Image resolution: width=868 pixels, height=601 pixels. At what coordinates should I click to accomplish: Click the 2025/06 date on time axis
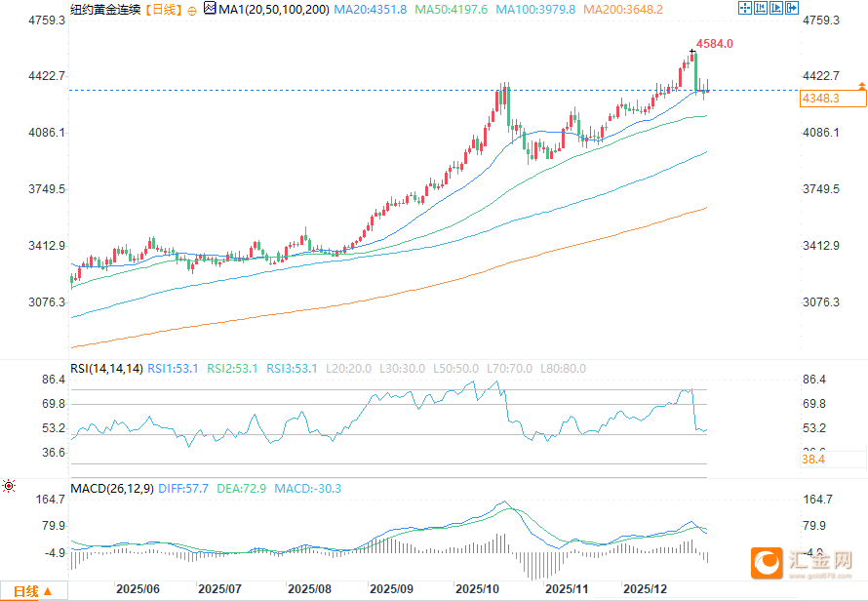[138, 589]
